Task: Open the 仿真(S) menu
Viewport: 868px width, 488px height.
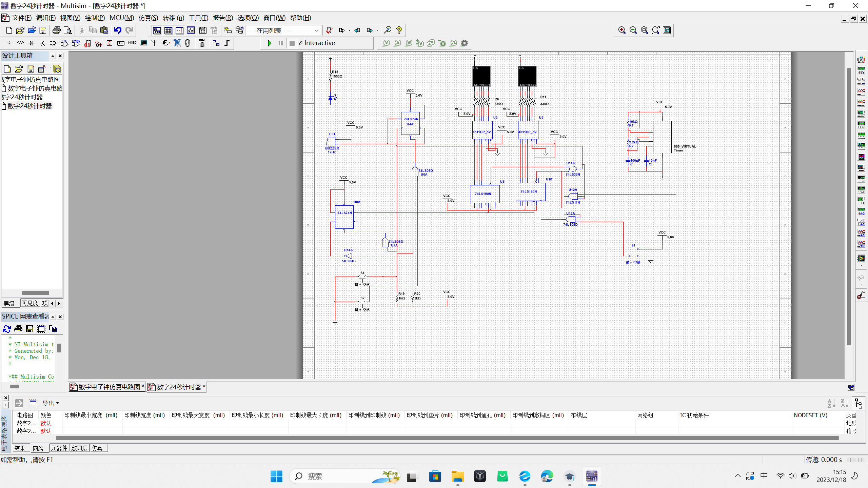Action: click(x=148, y=18)
